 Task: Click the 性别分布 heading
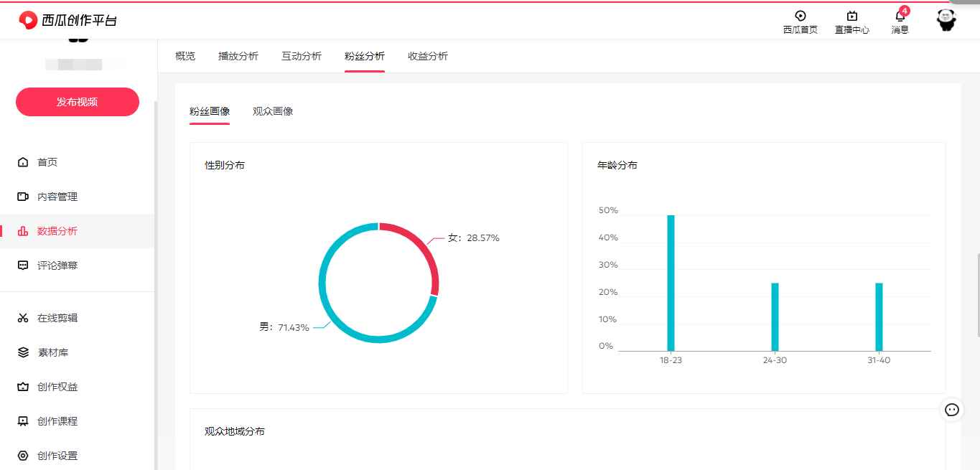tap(225, 165)
